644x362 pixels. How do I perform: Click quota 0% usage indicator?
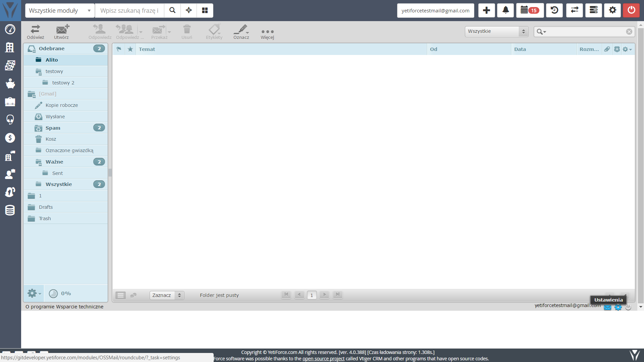(60, 294)
